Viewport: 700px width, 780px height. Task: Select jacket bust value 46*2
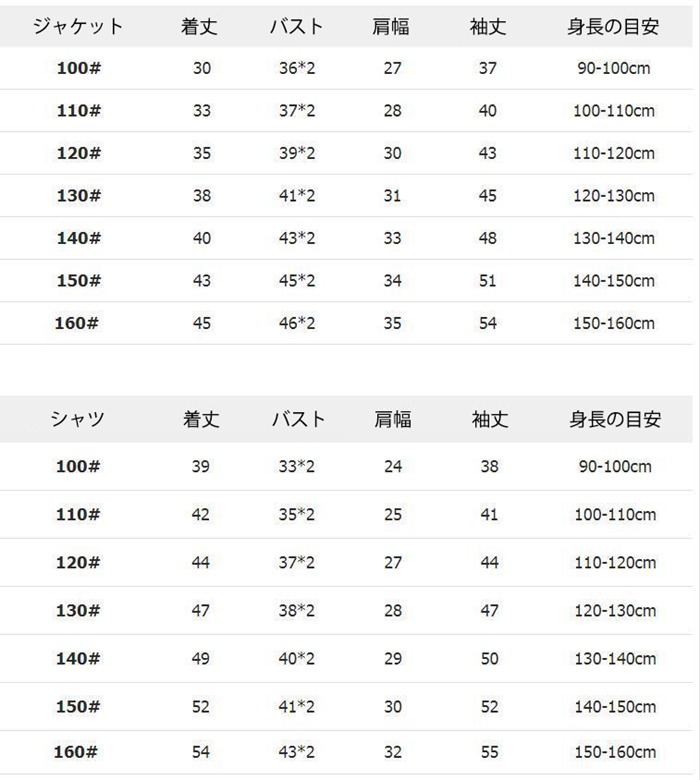click(x=297, y=323)
